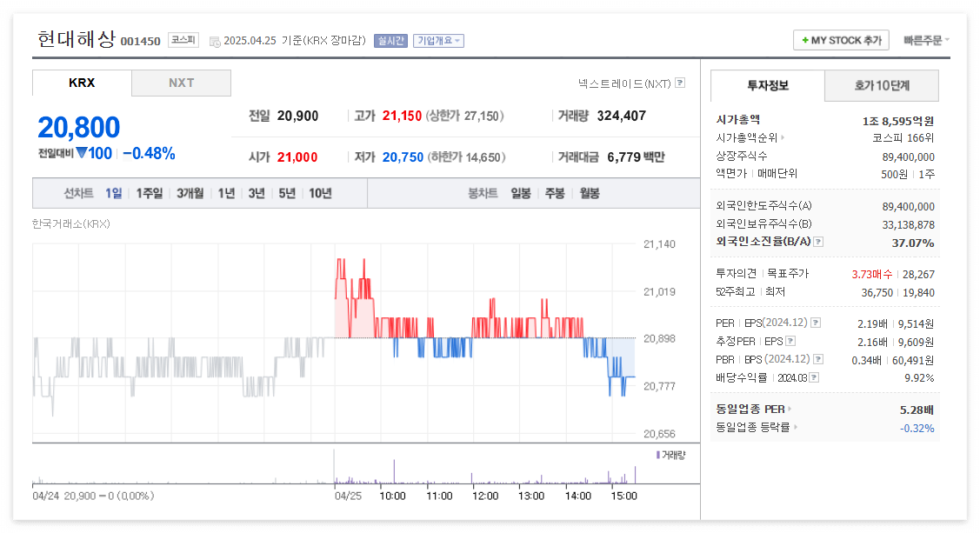This screenshot has height=533, width=980.
Task: Open the question mark icon beside 추정PER EPS
Action: tap(790, 341)
